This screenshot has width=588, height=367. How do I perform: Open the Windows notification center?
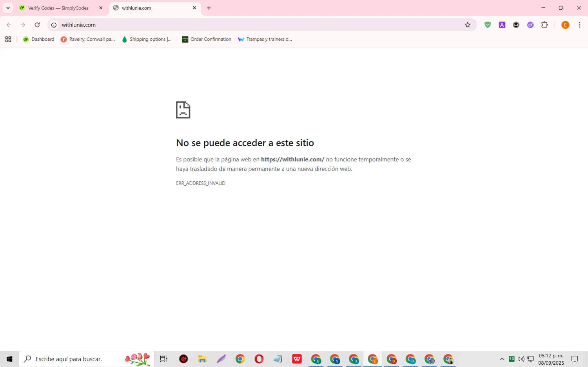tap(575, 359)
